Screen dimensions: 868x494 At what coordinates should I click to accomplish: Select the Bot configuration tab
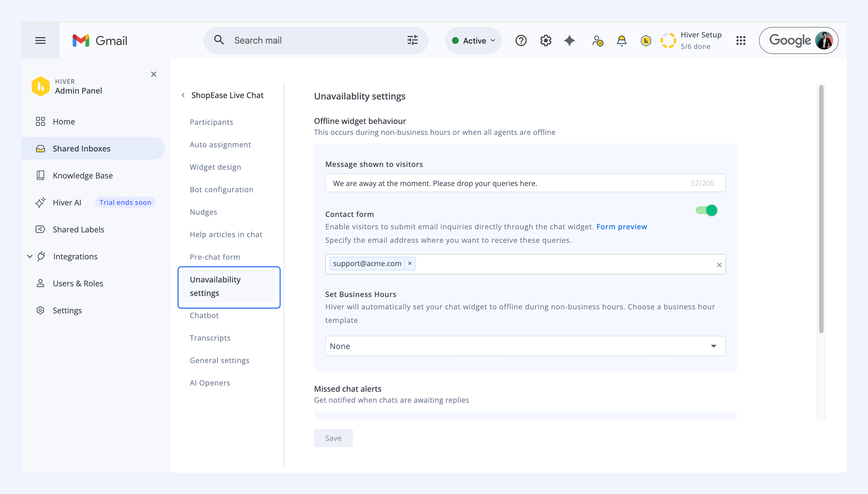[221, 189]
